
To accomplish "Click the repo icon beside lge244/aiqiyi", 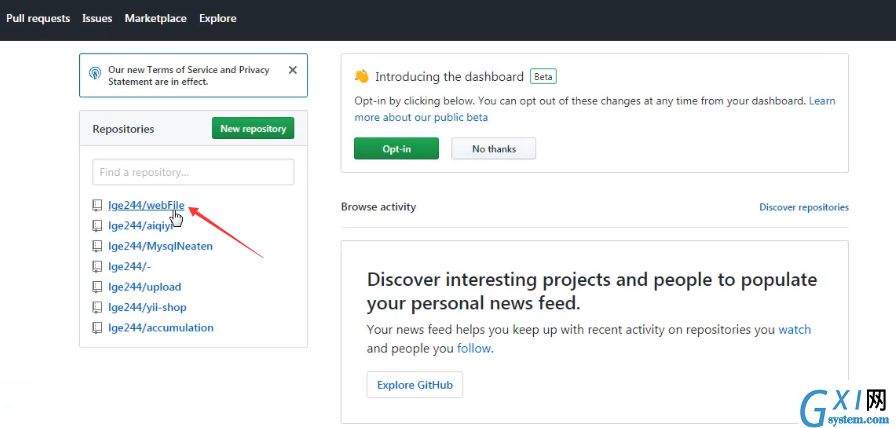I will [97, 226].
